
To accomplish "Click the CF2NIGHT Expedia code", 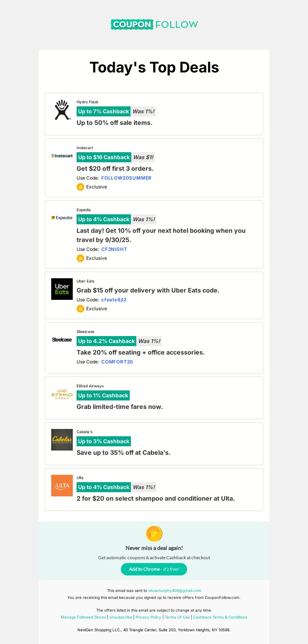I will [114, 249].
